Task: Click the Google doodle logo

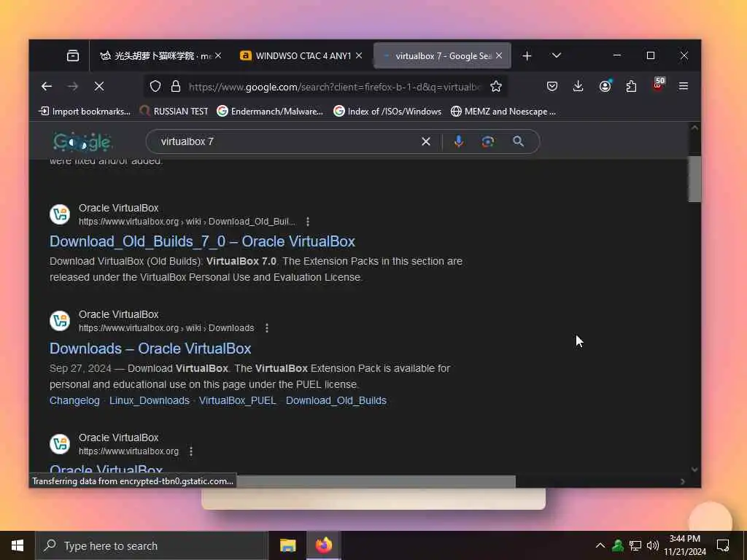Action: [x=82, y=142]
